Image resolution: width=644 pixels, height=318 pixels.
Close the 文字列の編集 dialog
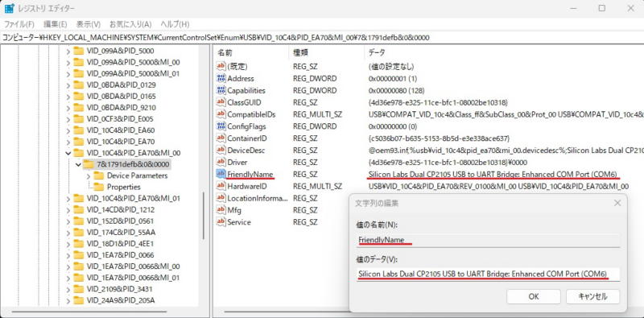pos(617,203)
